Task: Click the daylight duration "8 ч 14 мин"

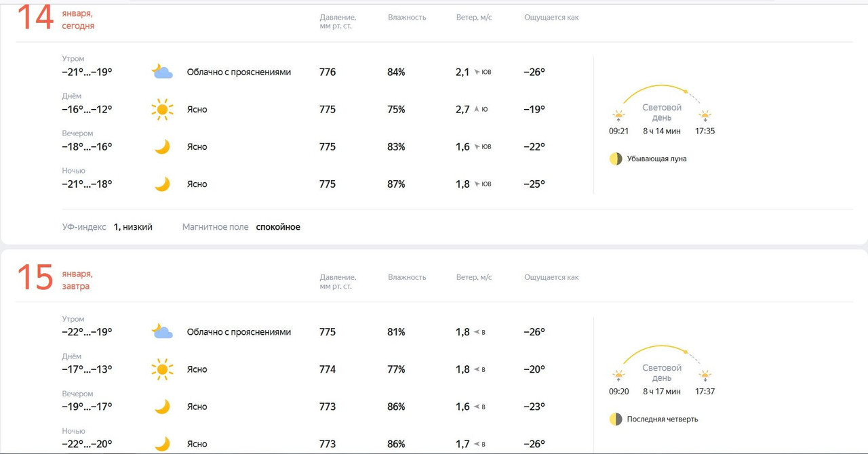Action: tap(662, 131)
